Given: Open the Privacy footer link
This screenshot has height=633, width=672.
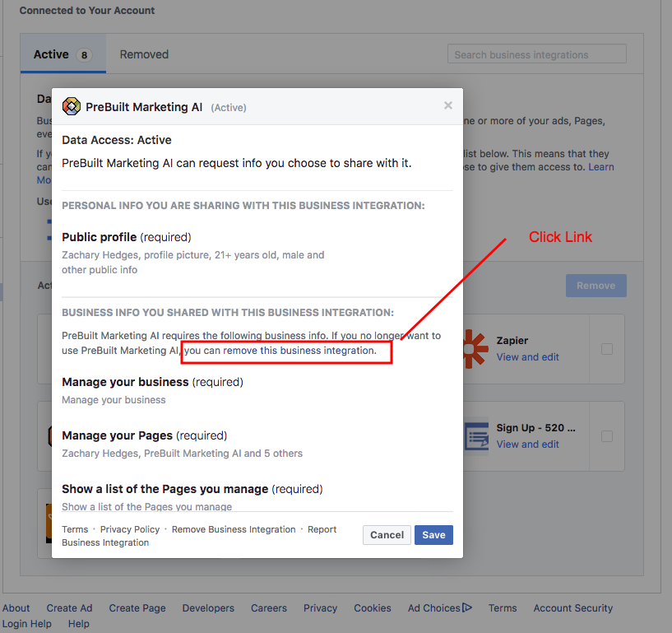Looking at the screenshot, I should click(320, 607).
